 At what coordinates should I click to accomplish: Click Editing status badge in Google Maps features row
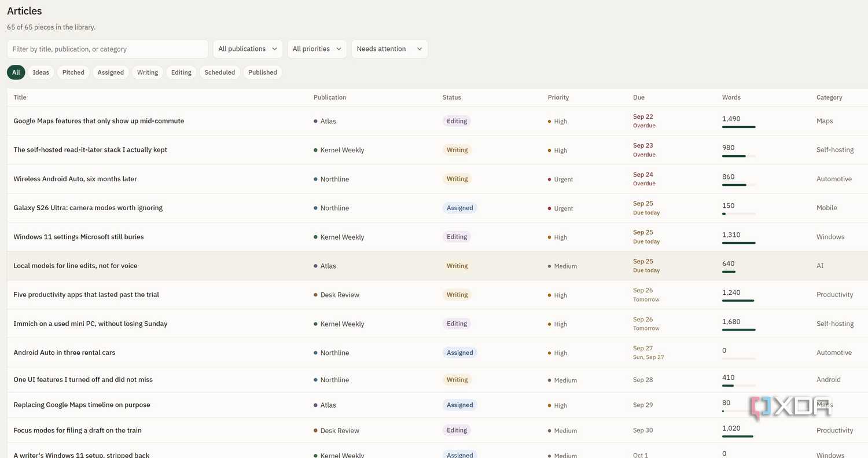point(457,121)
